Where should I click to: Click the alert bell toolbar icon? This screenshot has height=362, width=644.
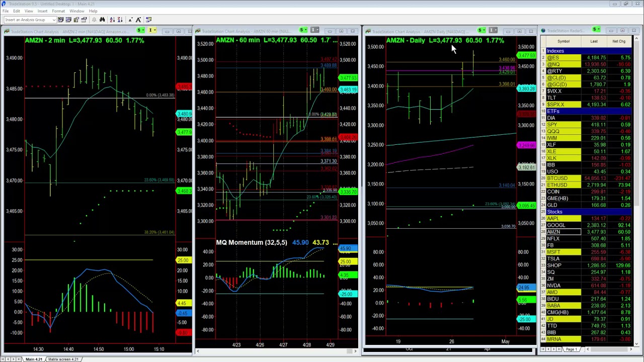click(x=94, y=20)
